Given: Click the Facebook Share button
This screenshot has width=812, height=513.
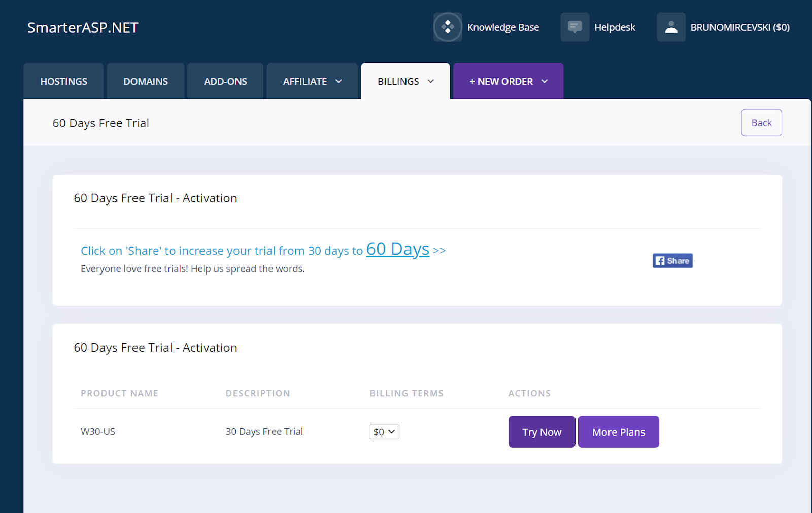Looking at the screenshot, I should [672, 261].
